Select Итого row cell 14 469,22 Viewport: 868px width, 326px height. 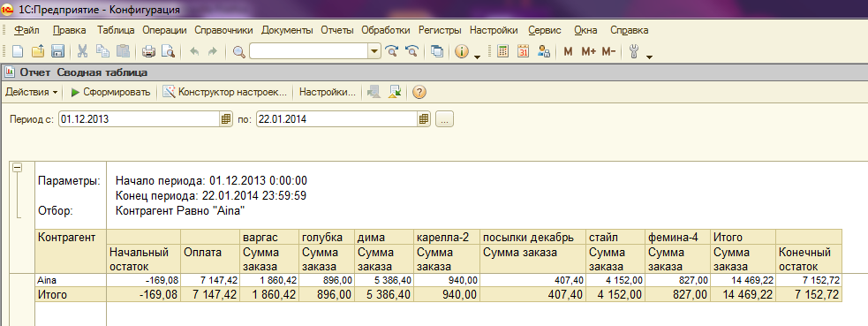coord(743,294)
